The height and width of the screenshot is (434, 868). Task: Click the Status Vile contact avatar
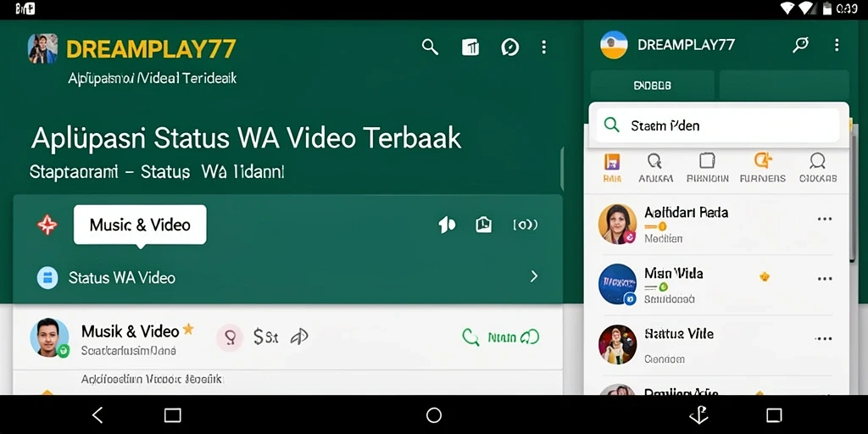coord(617,344)
